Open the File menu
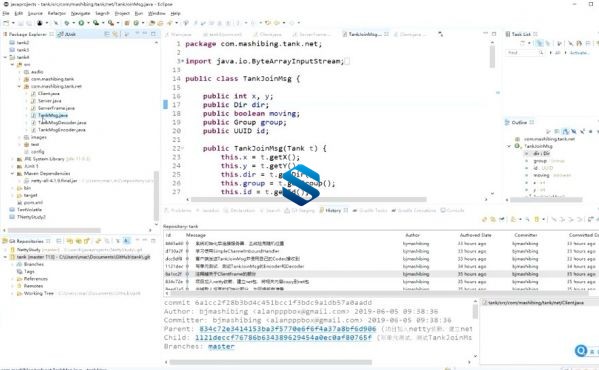Image resolution: width=599 pixels, height=370 pixels. (6, 13)
